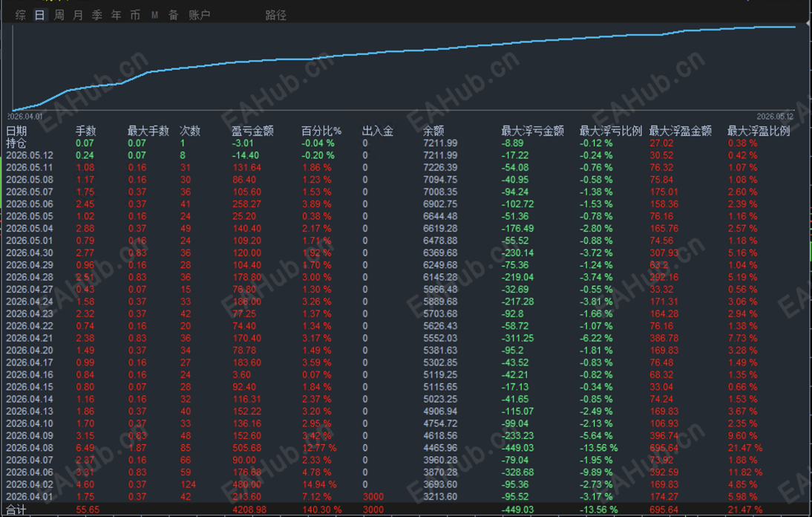Image resolution: width=812 pixels, height=517 pixels.
Task: Click deposit value 3000 in 2026.04.01 row
Action: coord(373,496)
